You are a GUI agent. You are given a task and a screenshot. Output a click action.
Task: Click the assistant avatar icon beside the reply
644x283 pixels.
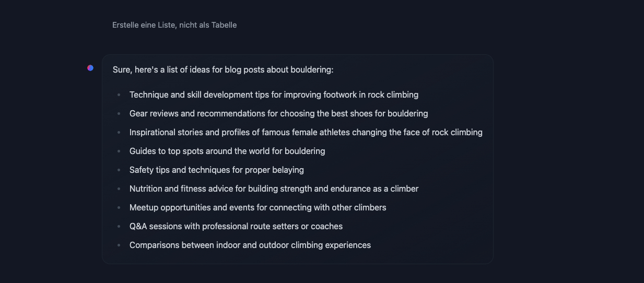[90, 68]
